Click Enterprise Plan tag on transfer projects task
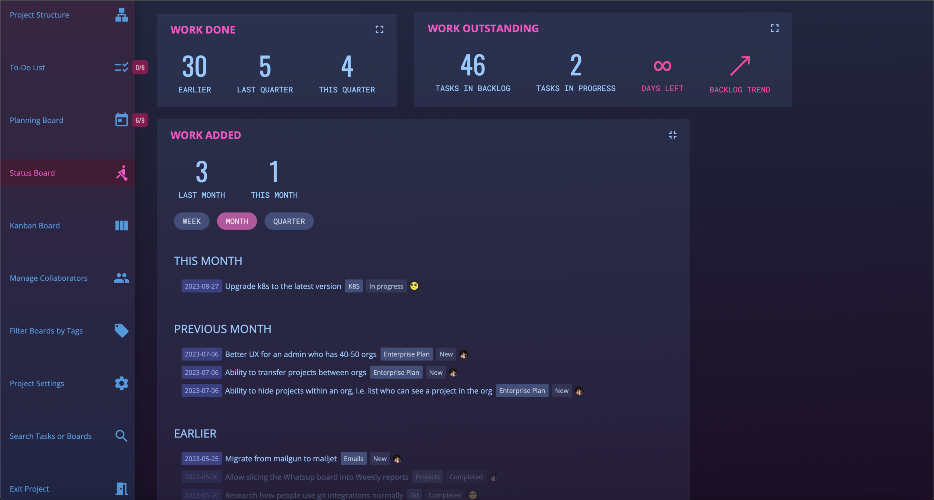Image resolution: width=934 pixels, height=500 pixels. tap(396, 372)
